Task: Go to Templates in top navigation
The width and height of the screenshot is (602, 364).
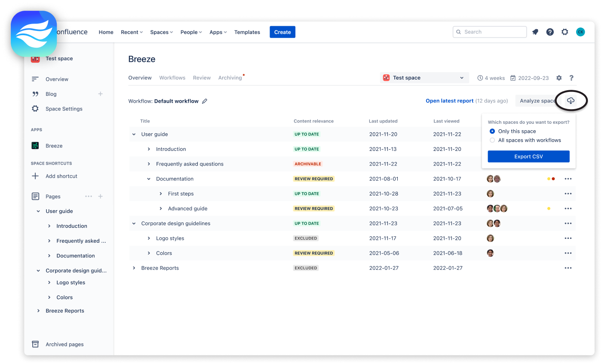Action: point(247,32)
